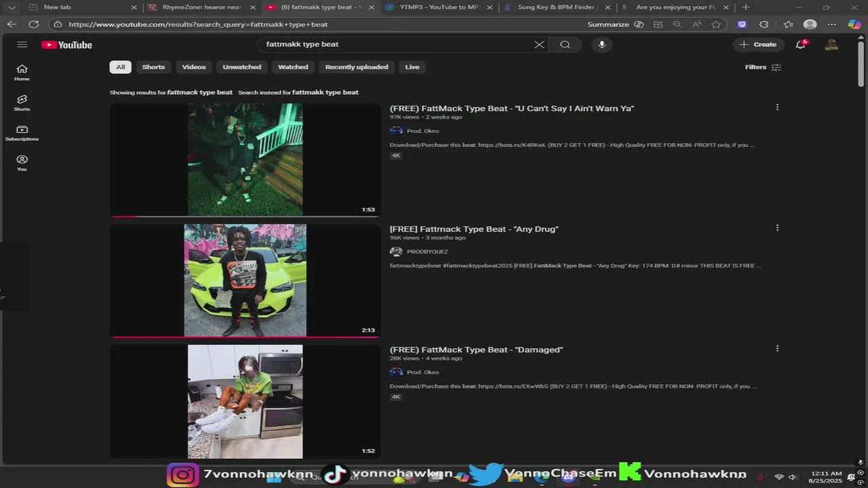Open the favorites list icon
868x488 pixels.
click(788, 24)
